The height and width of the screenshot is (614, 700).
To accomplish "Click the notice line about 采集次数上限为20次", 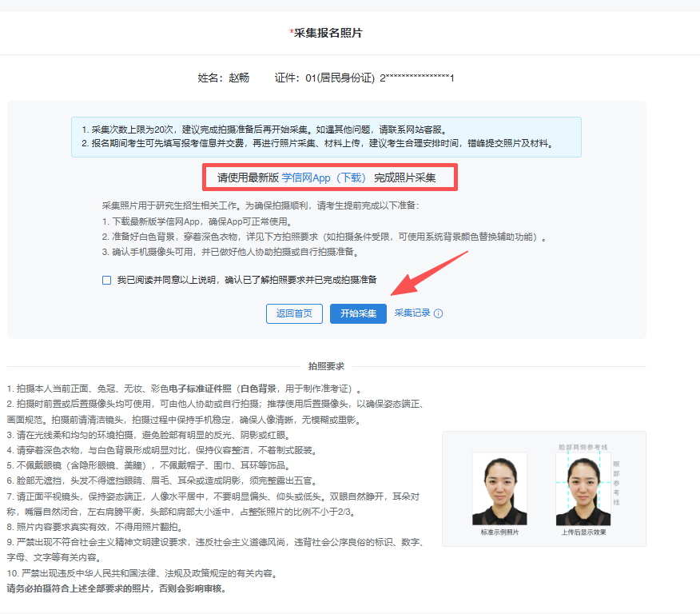I will click(x=264, y=130).
